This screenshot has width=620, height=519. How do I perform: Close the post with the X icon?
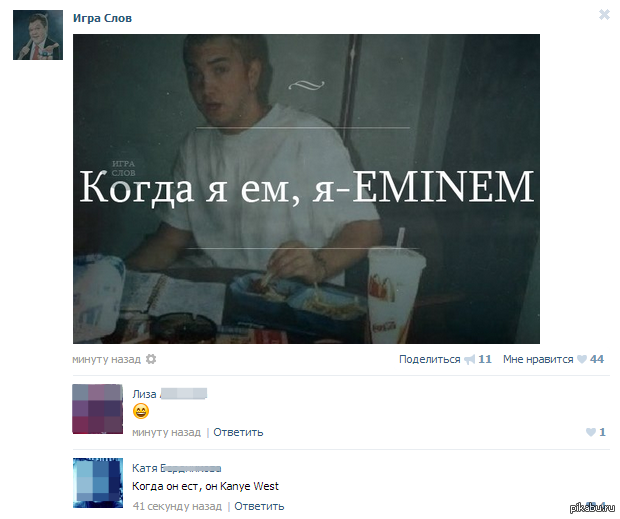coord(604,15)
